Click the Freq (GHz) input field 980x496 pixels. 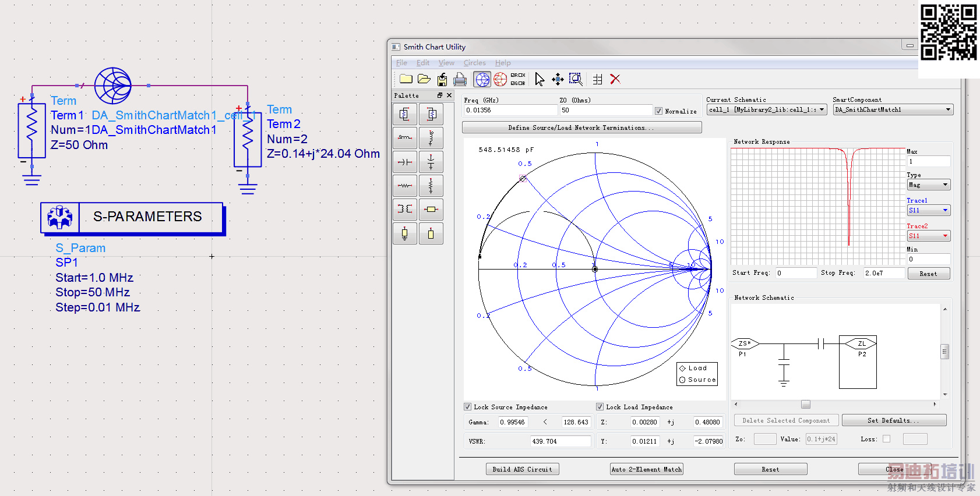pos(510,110)
